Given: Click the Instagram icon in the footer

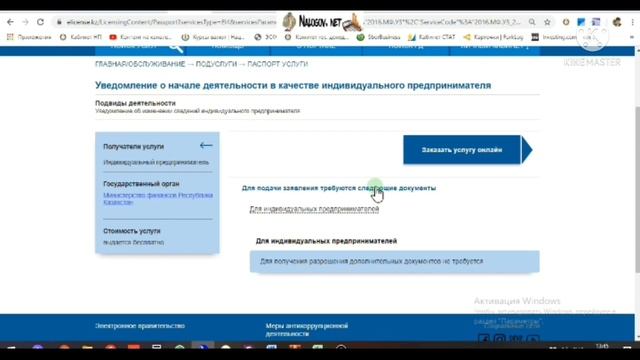Looking at the screenshot, I should point(500,339).
